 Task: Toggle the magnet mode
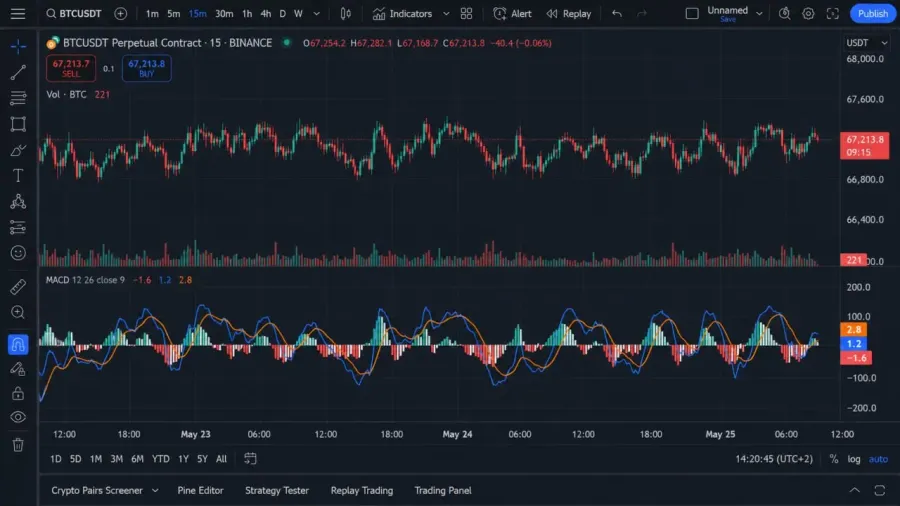[x=18, y=344]
